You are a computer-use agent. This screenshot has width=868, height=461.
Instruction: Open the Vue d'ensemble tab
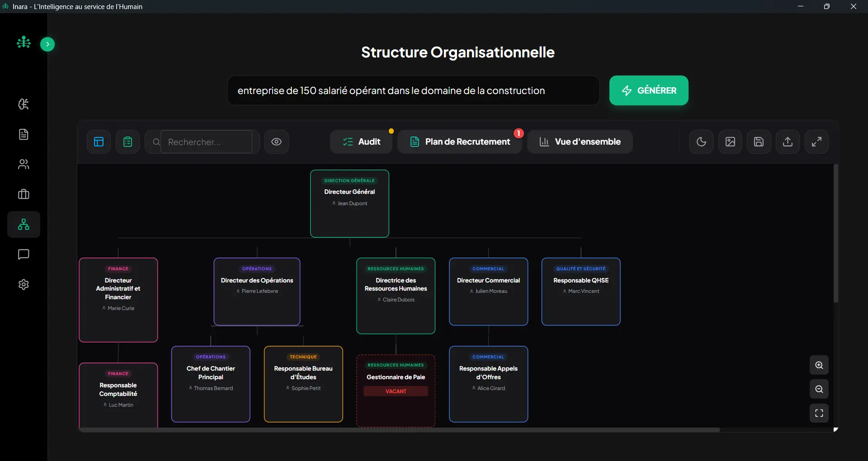click(580, 142)
